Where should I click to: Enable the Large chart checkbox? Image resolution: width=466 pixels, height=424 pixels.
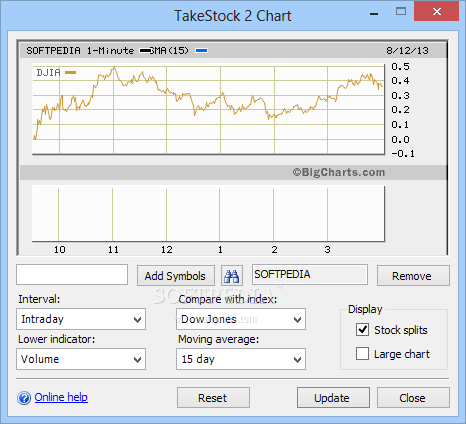[363, 354]
